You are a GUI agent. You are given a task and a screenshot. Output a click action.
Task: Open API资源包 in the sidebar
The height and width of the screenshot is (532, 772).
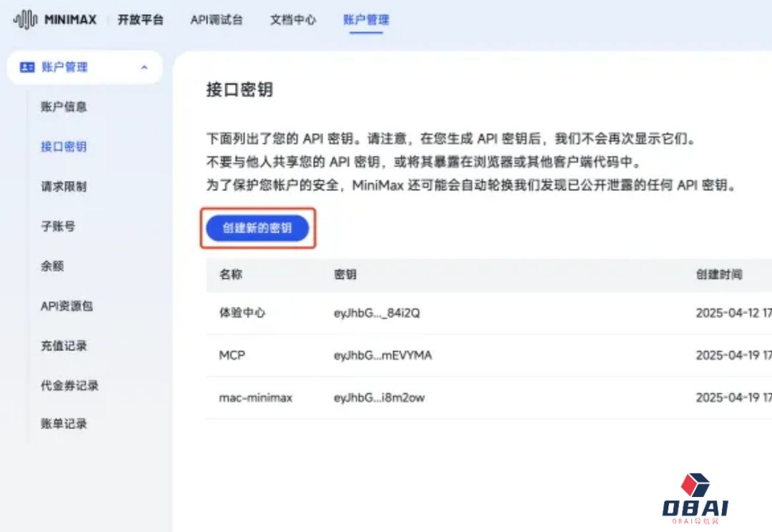(x=66, y=306)
